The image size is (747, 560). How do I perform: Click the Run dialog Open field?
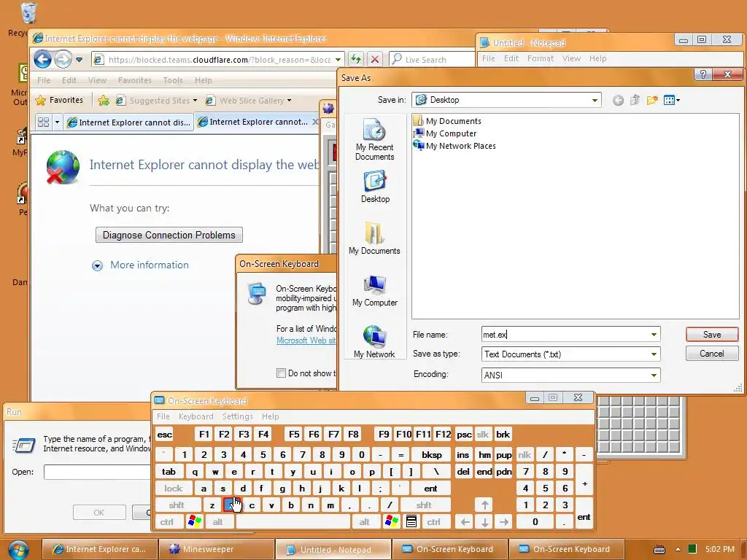point(97,472)
